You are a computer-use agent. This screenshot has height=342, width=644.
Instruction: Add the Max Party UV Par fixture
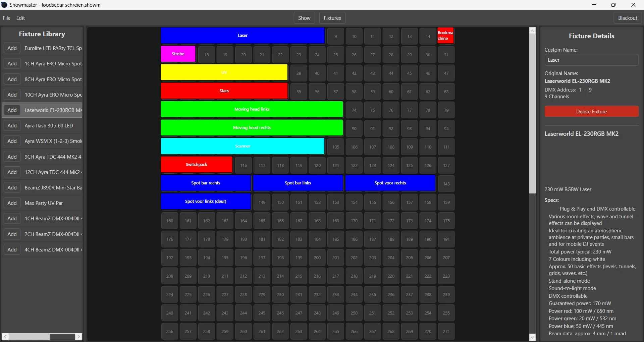(12, 203)
